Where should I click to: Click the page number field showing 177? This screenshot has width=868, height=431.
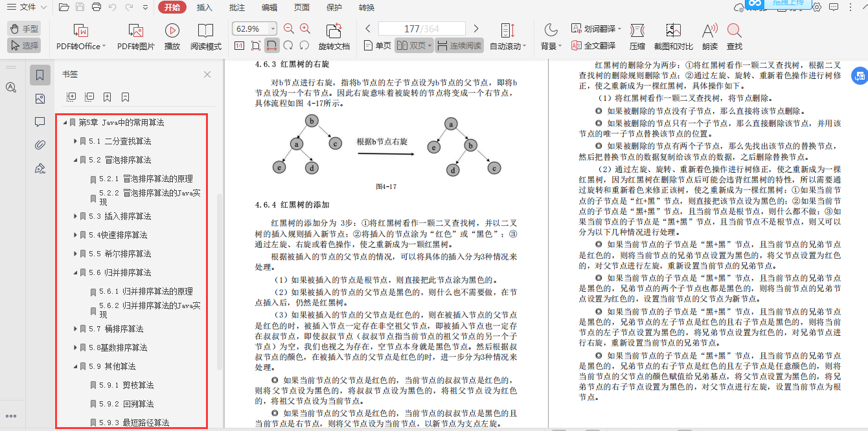[422, 28]
